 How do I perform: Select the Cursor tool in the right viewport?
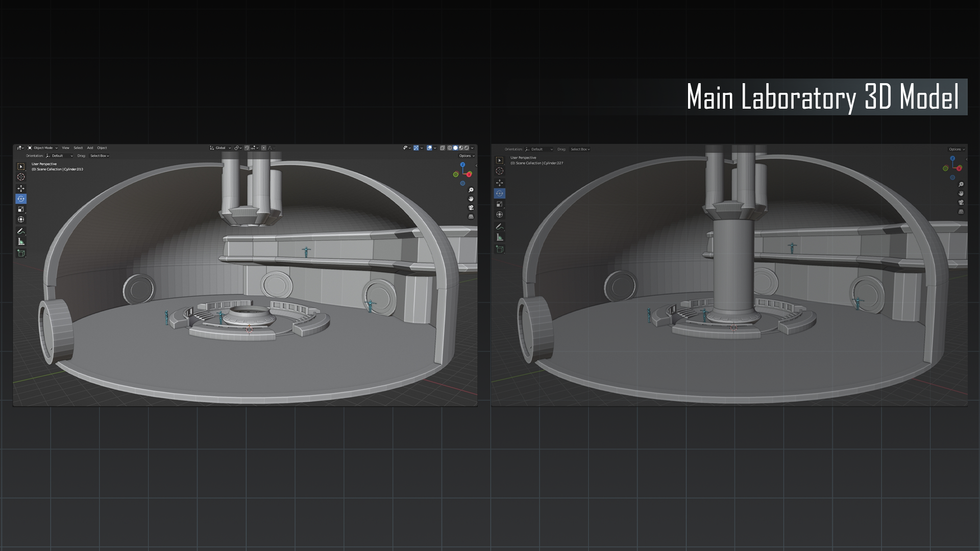(x=500, y=171)
